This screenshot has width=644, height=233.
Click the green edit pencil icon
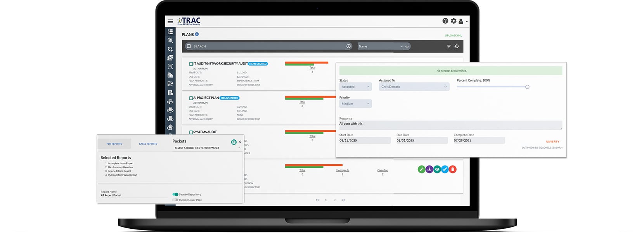[x=421, y=169]
